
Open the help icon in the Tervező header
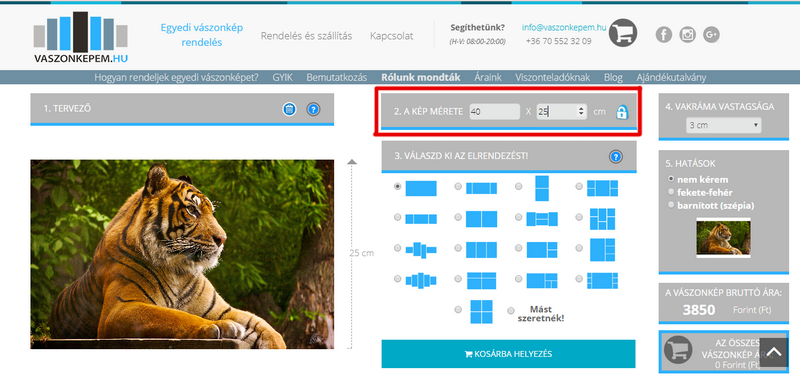tap(313, 109)
